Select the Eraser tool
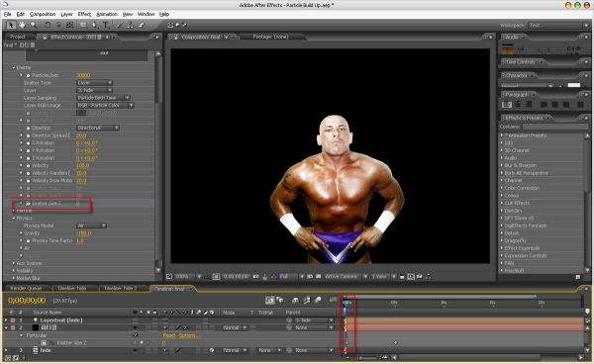This screenshot has width=594, height=364. point(142,25)
